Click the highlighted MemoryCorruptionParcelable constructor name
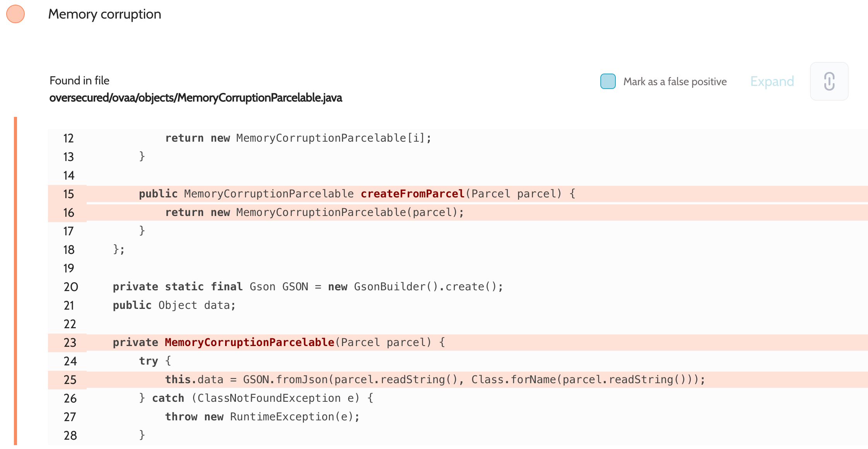Viewport: 868px width, 449px height. coord(249,342)
